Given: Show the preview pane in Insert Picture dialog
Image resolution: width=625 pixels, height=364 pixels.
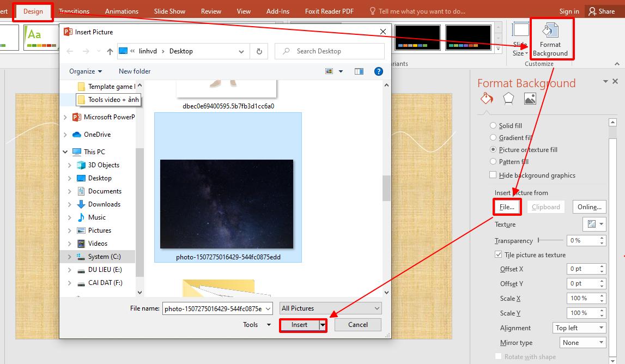Looking at the screenshot, I should [359, 71].
